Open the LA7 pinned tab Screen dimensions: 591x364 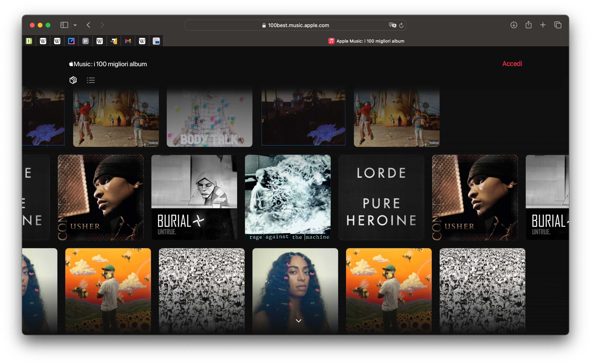click(x=114, y=41)
